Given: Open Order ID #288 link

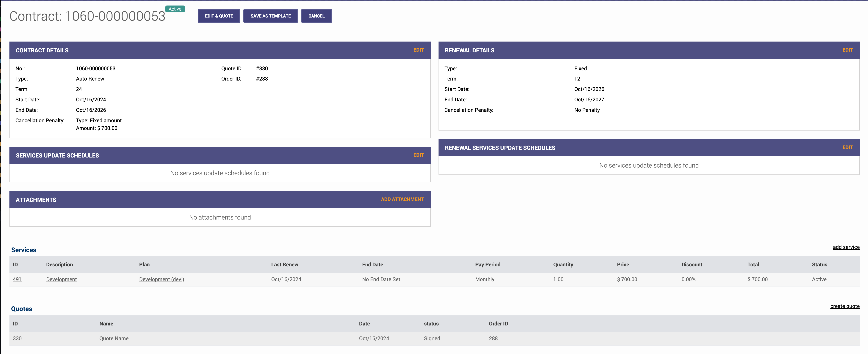Looking at the screenshot, I should (x=262, y=79).
